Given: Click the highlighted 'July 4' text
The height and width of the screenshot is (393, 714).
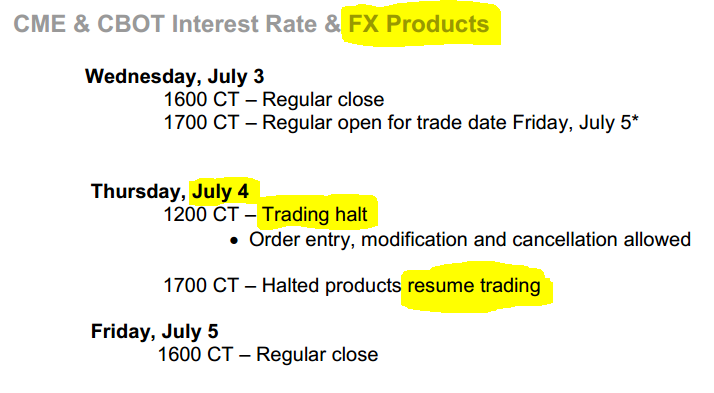Looking at the screenshot, I should click(220, 191).
